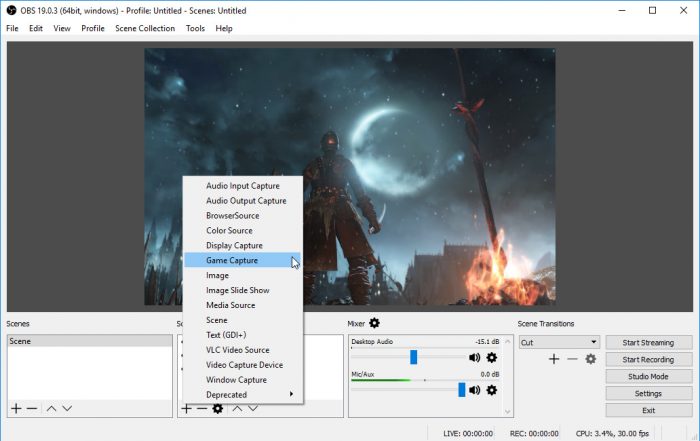Open Desktop Audio gear settings

492,358
